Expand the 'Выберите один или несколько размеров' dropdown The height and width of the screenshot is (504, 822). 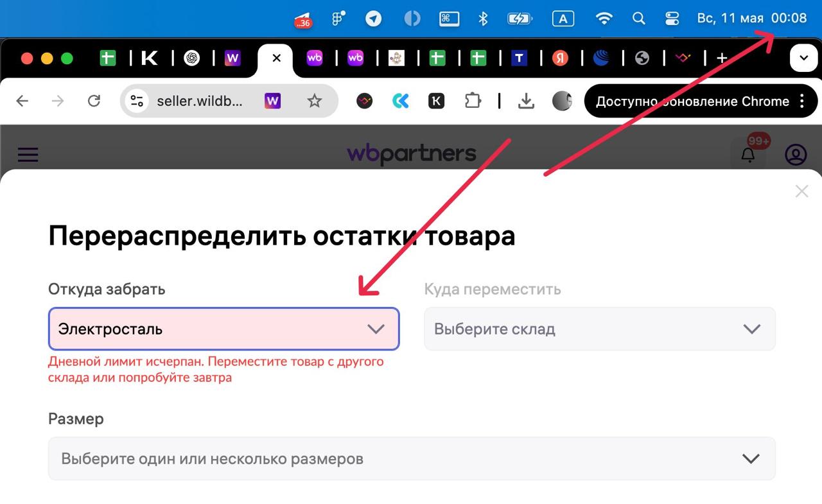(412, 458)
